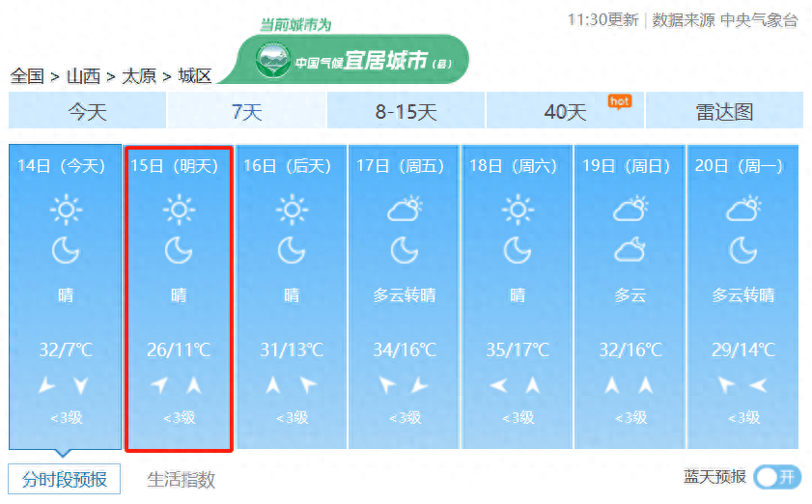The height and width of the screenshot is (504, 812).
Task: Click second wind arrow under 32/16℃
Action: (646, 385)
